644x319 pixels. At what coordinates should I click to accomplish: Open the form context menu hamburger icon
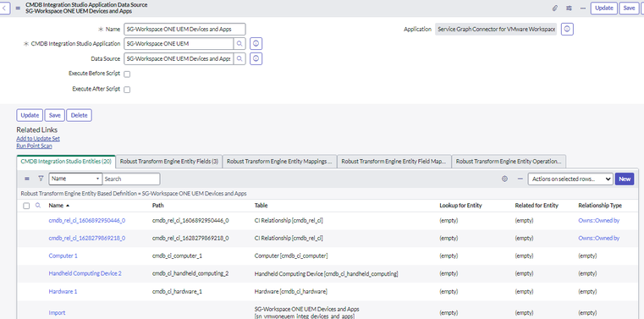tap(18, 8)
